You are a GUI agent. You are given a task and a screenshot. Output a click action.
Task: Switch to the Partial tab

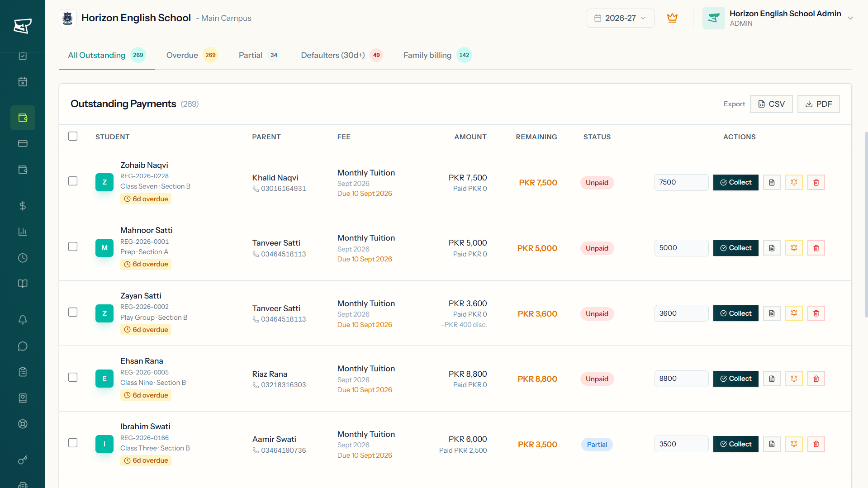pos(259,55)
